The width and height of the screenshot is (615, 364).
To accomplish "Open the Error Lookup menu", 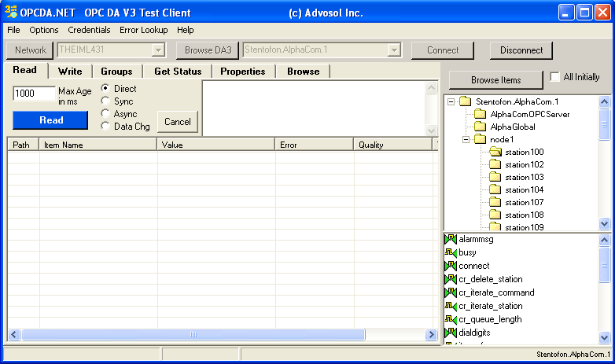I will (x=143, y=30).
